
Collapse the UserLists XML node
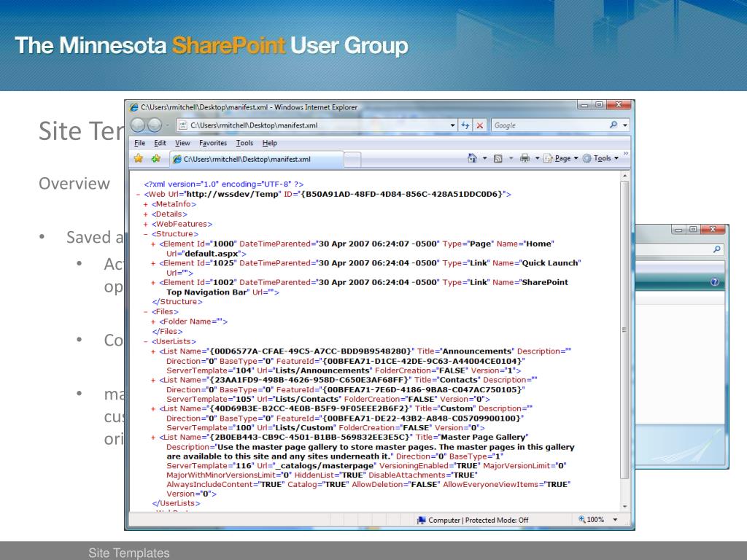click(x=146, y=341)
